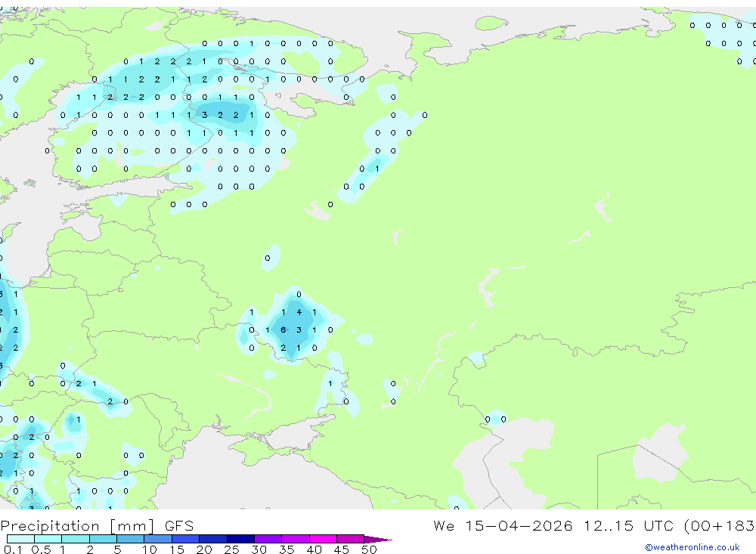756x554 pixels.
Task: Click the '0.5' legend scale label
Action: (41, 549)
